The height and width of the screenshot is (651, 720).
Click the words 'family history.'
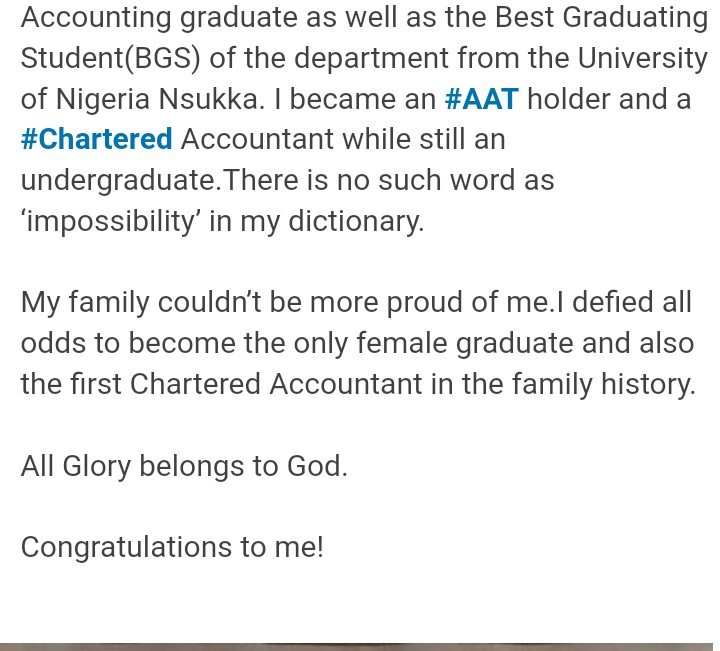tap(604, 384)
